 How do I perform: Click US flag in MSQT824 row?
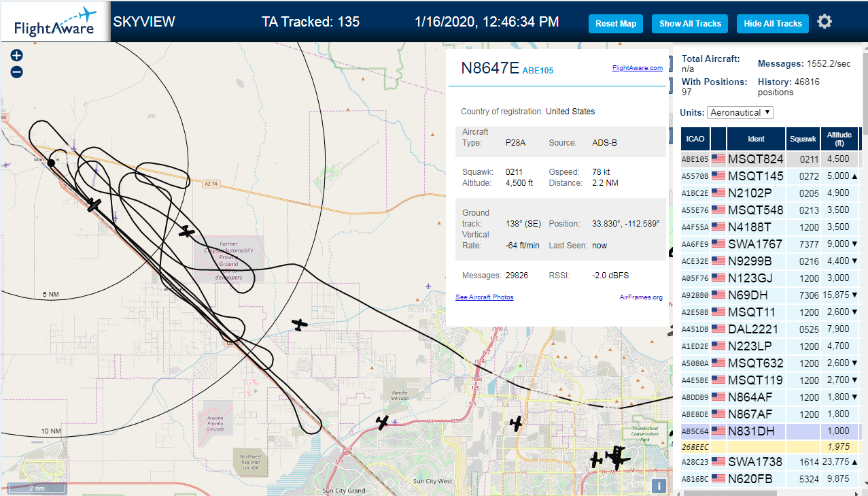(718, 159)
